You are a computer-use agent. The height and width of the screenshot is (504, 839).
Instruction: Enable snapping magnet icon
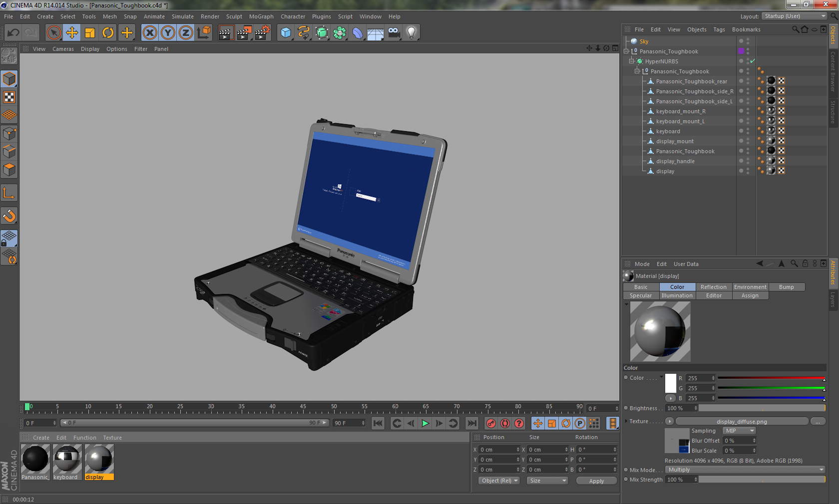pos(9,216)
